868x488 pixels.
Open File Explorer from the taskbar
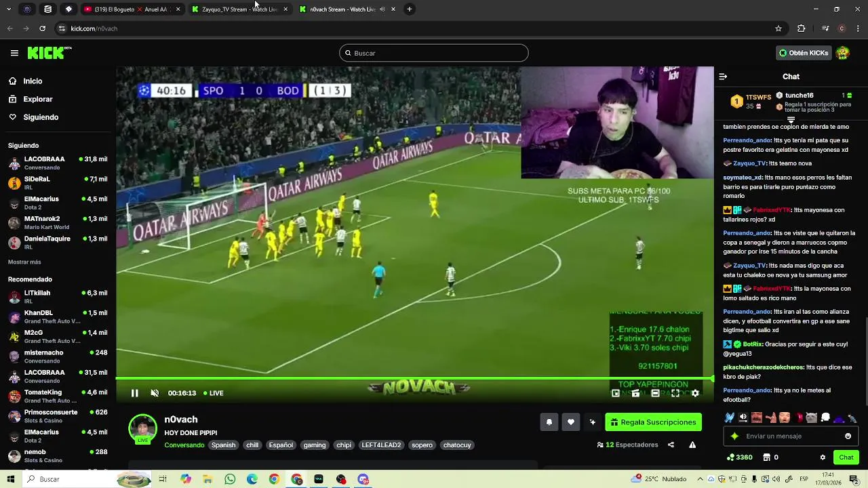tap(208, 479)
